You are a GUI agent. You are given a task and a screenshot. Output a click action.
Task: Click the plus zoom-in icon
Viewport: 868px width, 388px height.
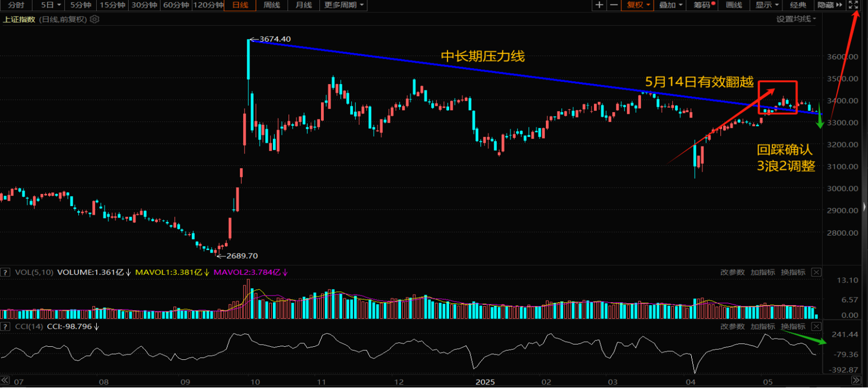pos(599,5)
